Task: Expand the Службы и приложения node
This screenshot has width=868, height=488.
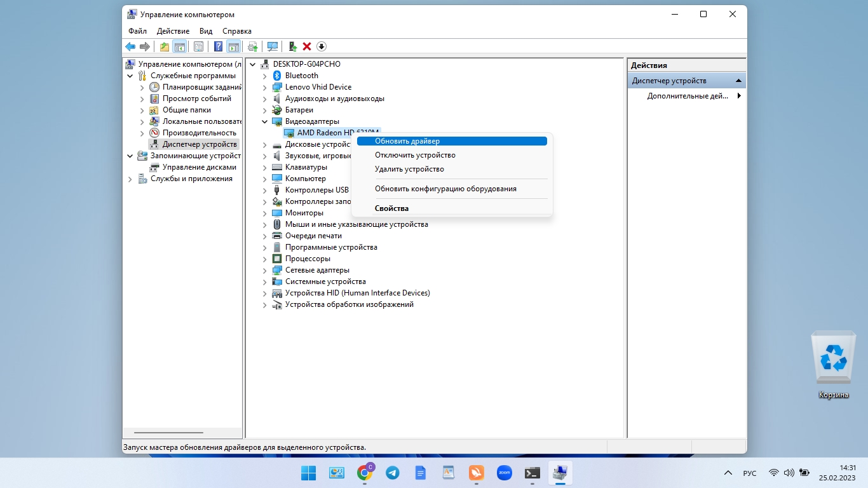Action: [x=130, y=179]
